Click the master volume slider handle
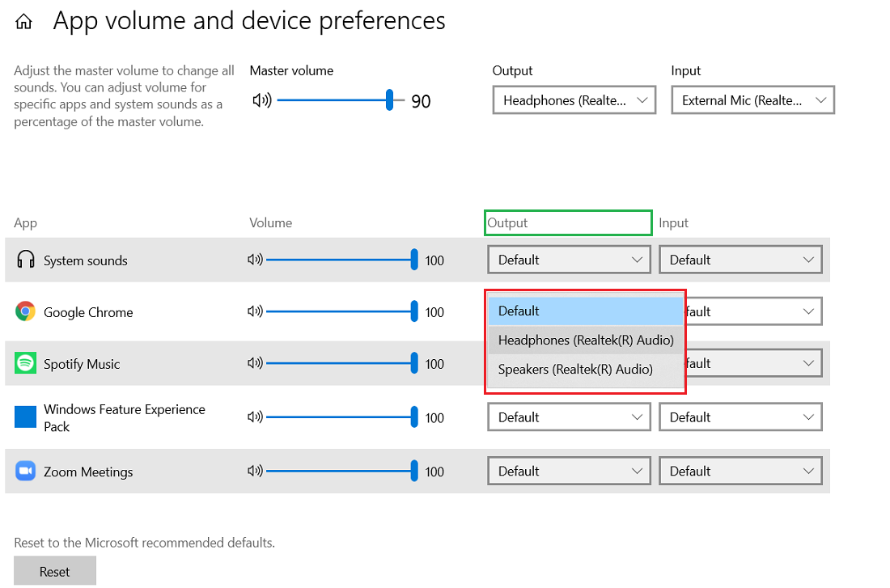The image size is (890, 588). 389,101
